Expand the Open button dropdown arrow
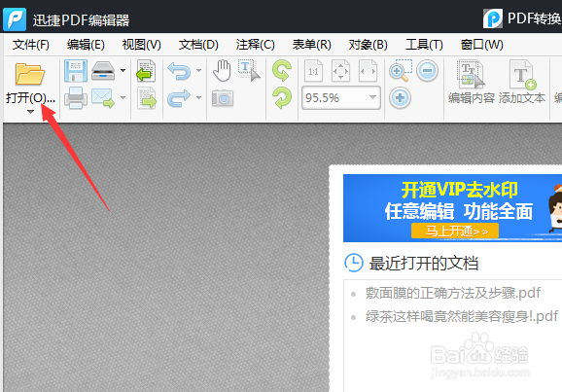Viewport: 562px width, 392px height. (x=30, y=112)
